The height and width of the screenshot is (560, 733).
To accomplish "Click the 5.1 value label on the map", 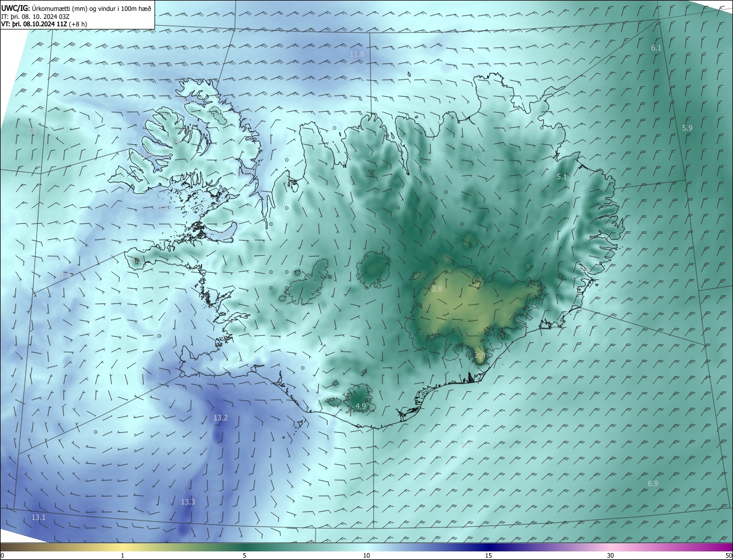I will pyautogui.click(x=562, y=177).
